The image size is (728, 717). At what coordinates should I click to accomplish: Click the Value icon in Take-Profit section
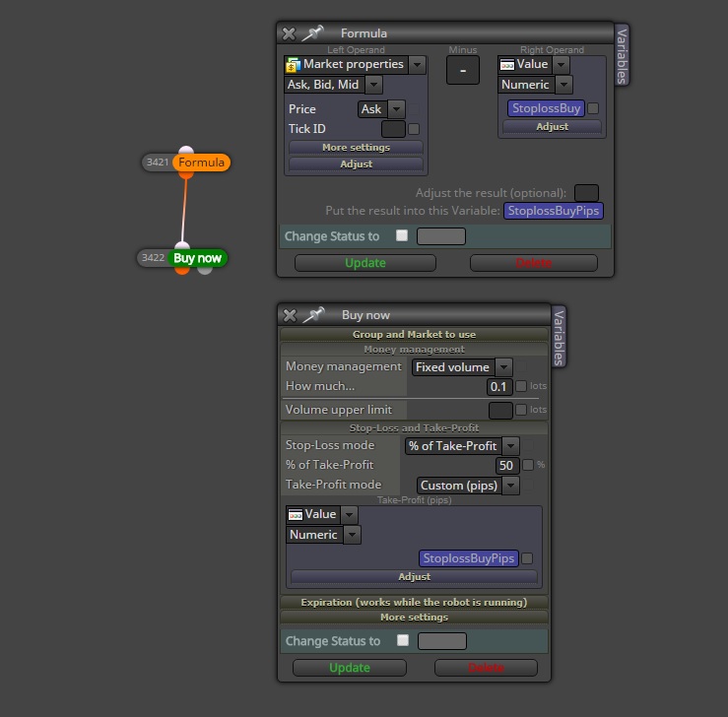(x=296, y=515)
